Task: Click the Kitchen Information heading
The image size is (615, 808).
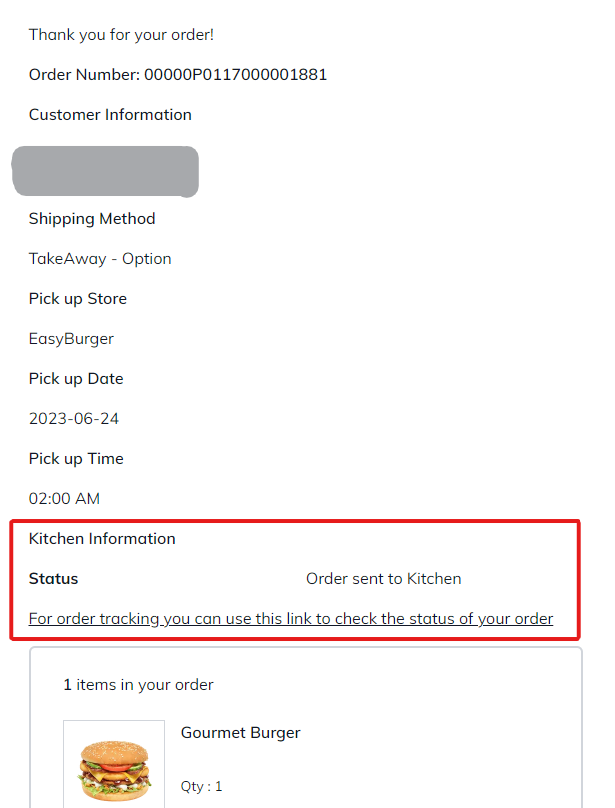Action: 102,539
